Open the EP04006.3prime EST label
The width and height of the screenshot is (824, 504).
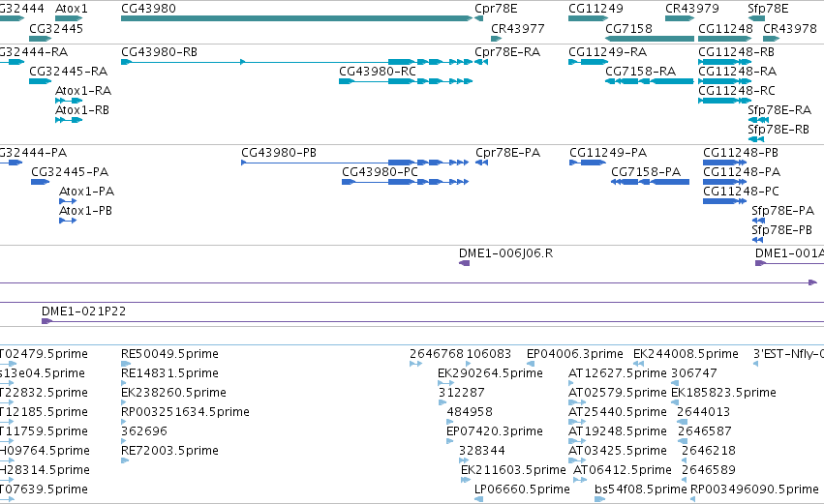[x=575, y=354]
